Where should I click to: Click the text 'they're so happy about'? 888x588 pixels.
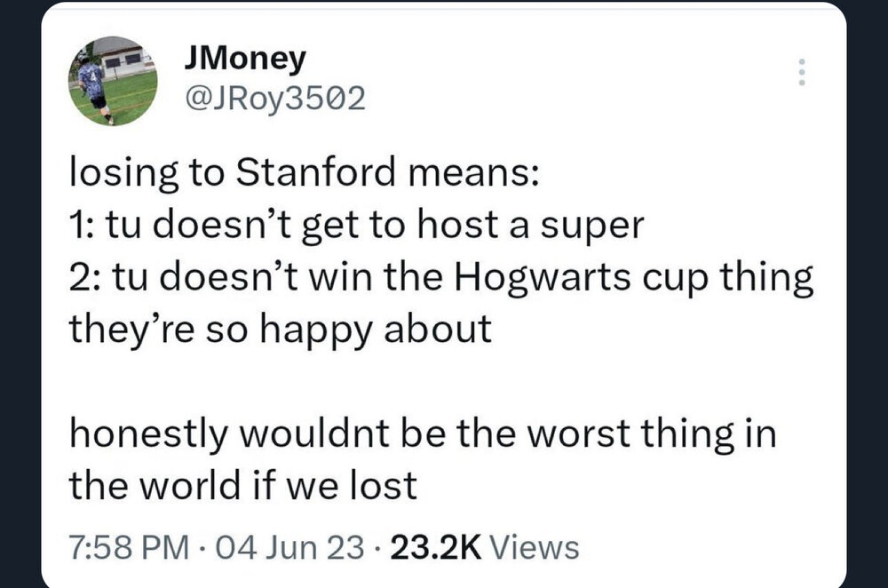[x=280, y=330]
